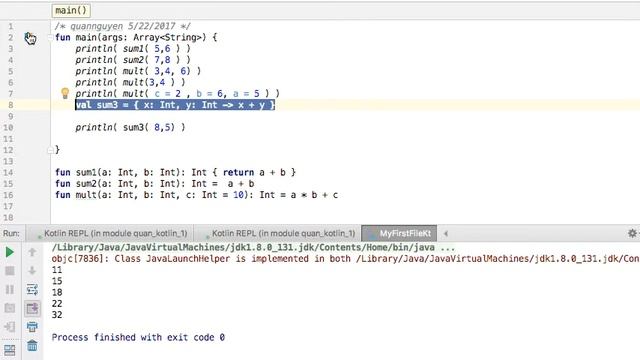Click the Exit icon in Run panel
The image size is (640, 360).
click(x=10, y=327)
